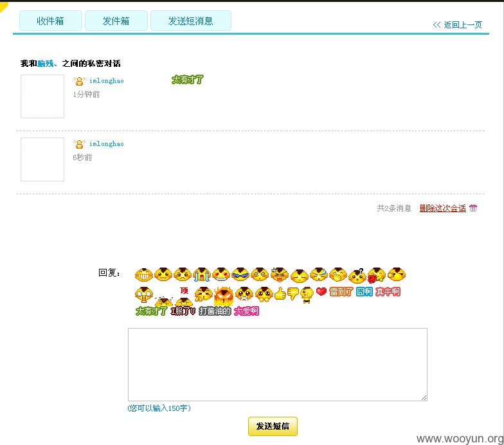Pick the heart-eyes love emoticon
This screenshot has width=504, height=445.
click(221, 275)
